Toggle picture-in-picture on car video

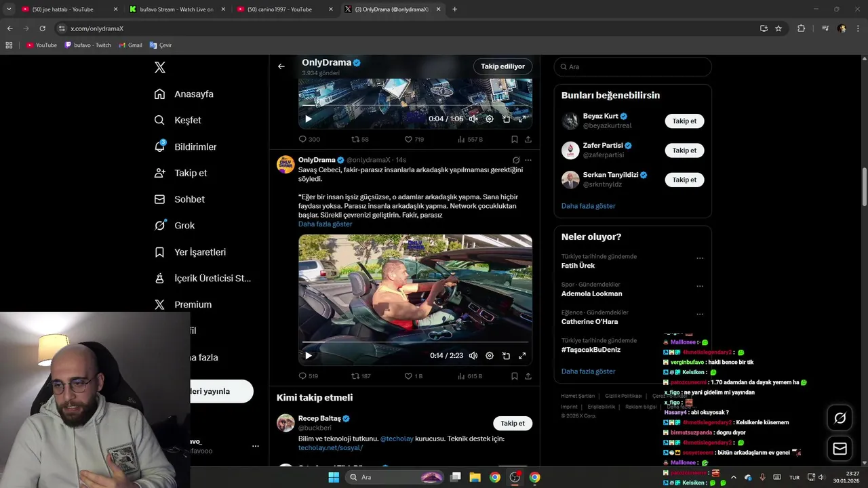506,355
